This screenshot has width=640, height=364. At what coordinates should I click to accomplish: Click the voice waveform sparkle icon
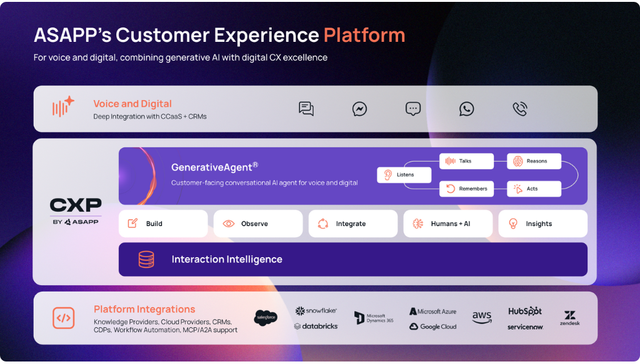tap(63, 106)
